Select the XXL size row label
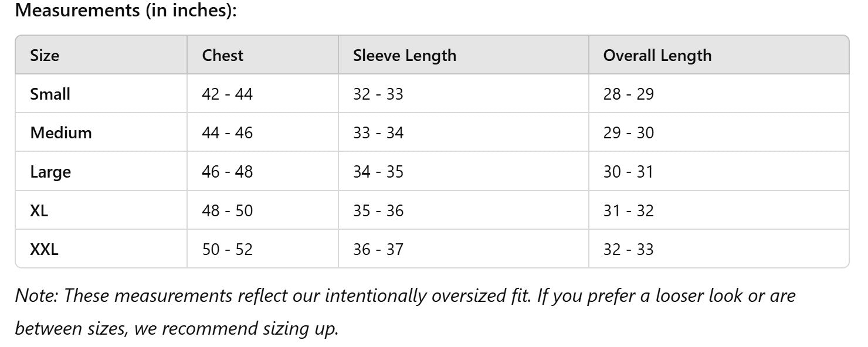 point(44,249)
